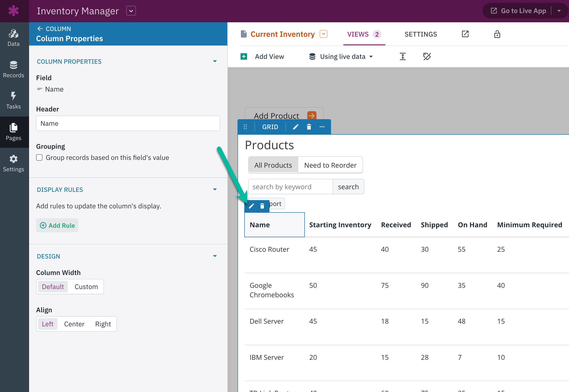
Task: Click the search by keyword field
Action: [291, 187]
